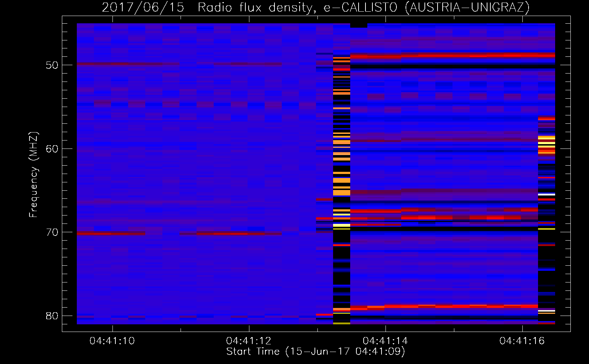Click the 04:41:14 time tick label
The height and width of the screenshot is (364, 589).
pyautogui.click(x=385, y=341)
